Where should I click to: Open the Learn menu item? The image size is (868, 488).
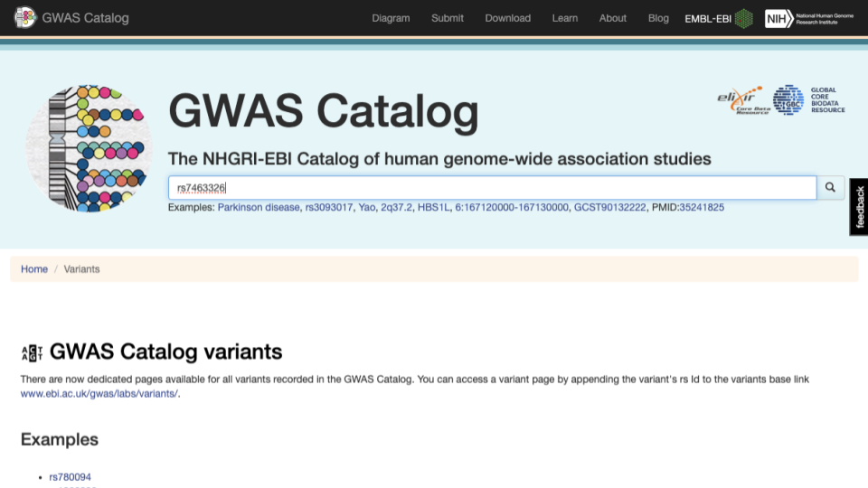pyautogui.click(x=564, y=18)
